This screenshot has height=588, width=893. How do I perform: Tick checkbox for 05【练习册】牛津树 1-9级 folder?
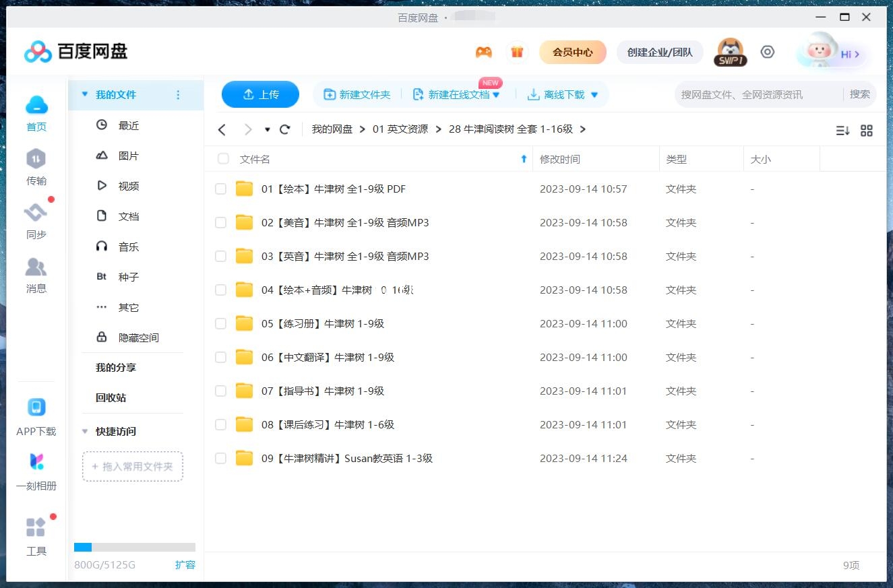tap(220, 323)
